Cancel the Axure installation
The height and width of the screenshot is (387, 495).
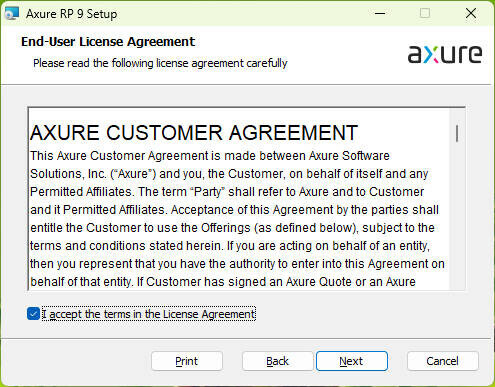point(443,361)
